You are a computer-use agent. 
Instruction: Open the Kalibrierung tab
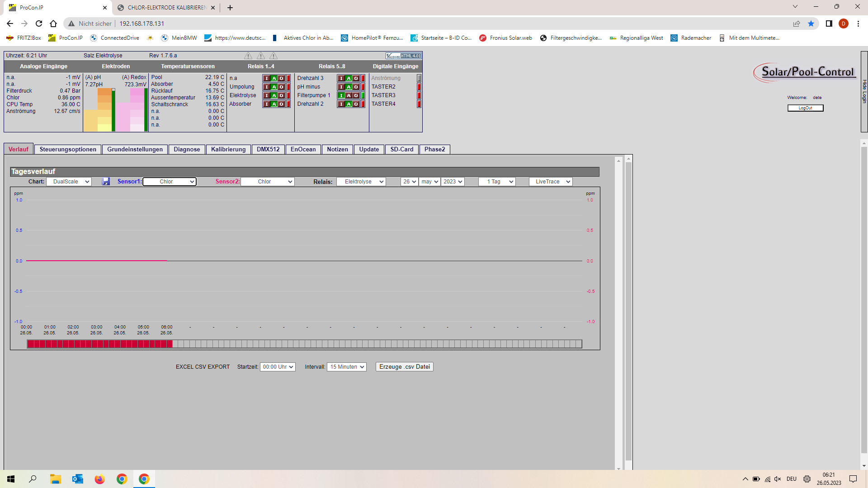point(228,150)
